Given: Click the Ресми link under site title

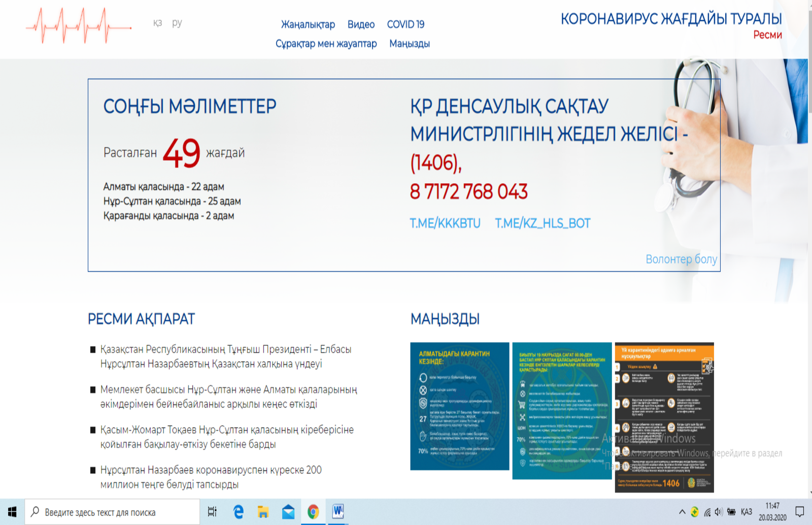Looking at the screenshot, I should pyautogui.click(x=767, y=35).
